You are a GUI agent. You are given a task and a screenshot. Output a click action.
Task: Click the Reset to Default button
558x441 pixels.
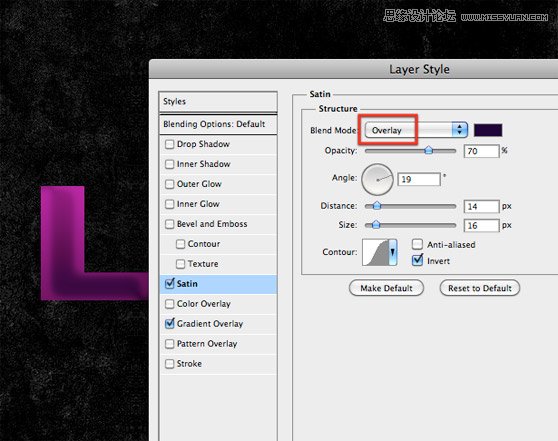pyautogui.click(x=480, y=288)
